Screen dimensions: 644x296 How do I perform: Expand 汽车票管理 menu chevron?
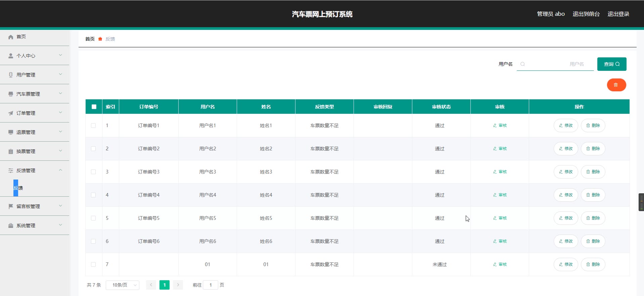(x=60, y=93)
